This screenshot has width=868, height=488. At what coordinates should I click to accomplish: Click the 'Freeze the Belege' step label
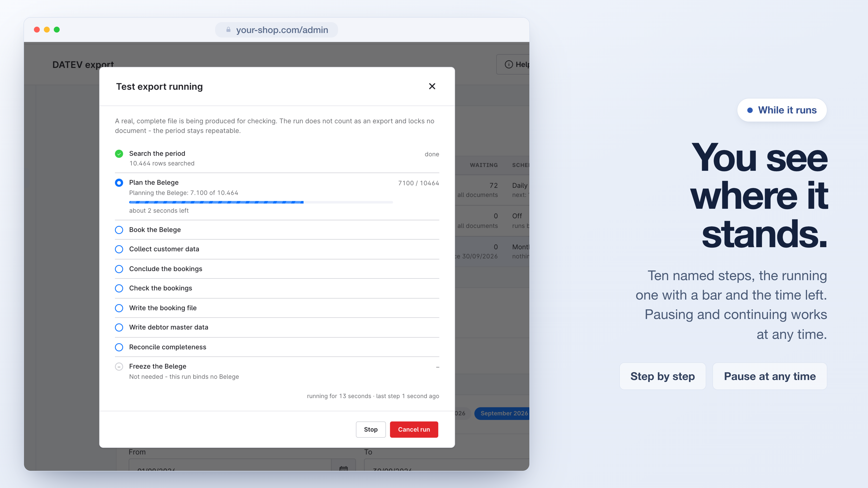[157, 366]
